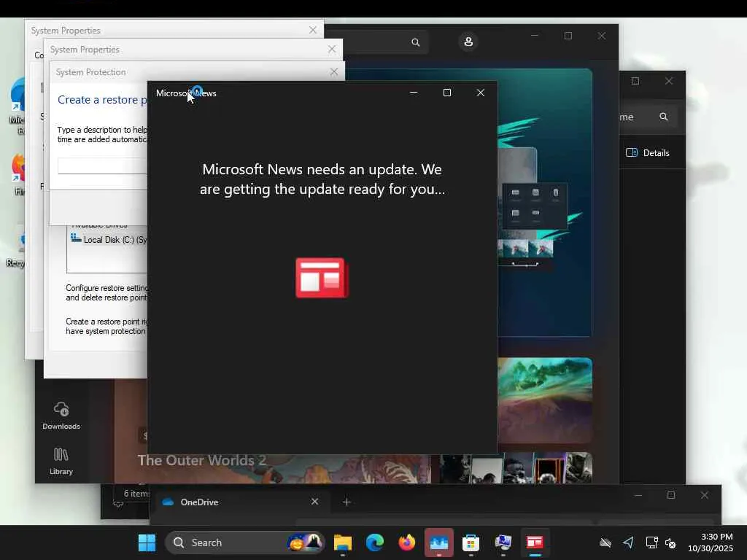Launch Microsoft Edge from the taskbar
Viewport: 747px width, 560px height.
[x=375, y=542]
